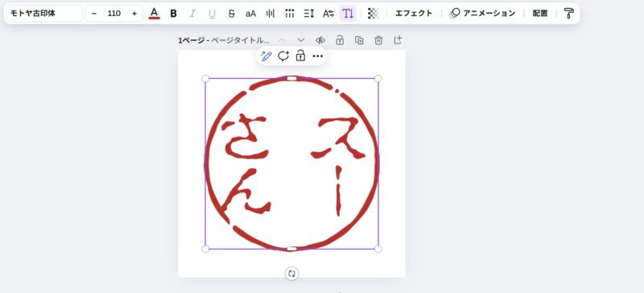644x293 pixels.
Task: Decrease font size with minus button
Action: click(x=94, y=14)
